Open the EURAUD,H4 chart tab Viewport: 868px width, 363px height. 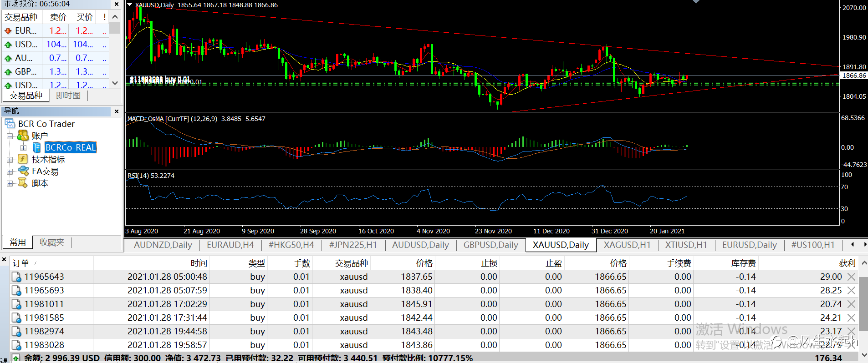[x=230, y=245]
